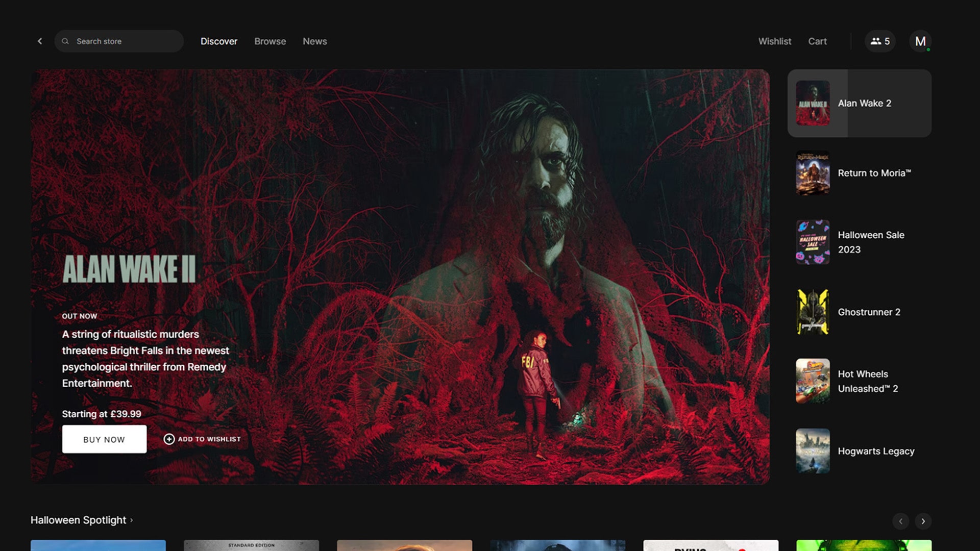Click Add to Wishlist text
The width and height of the screenshot is (980, 551).
coord(209,439)
